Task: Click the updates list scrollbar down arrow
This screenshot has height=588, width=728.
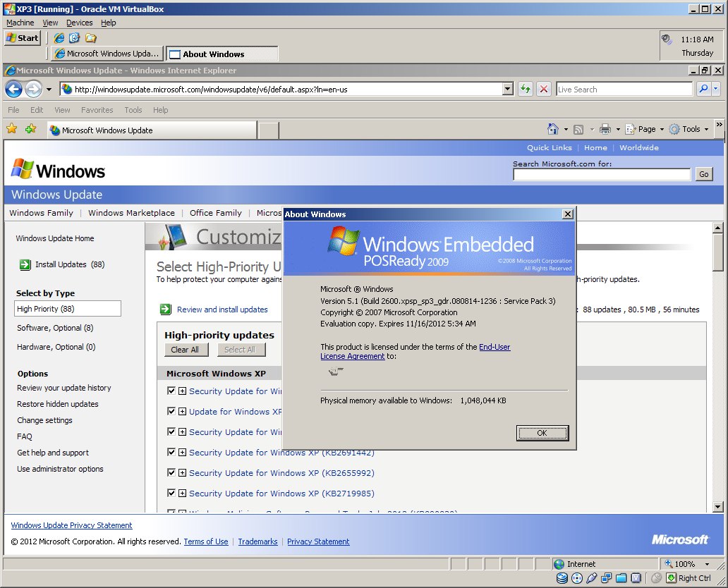Action: coord(718,507)
